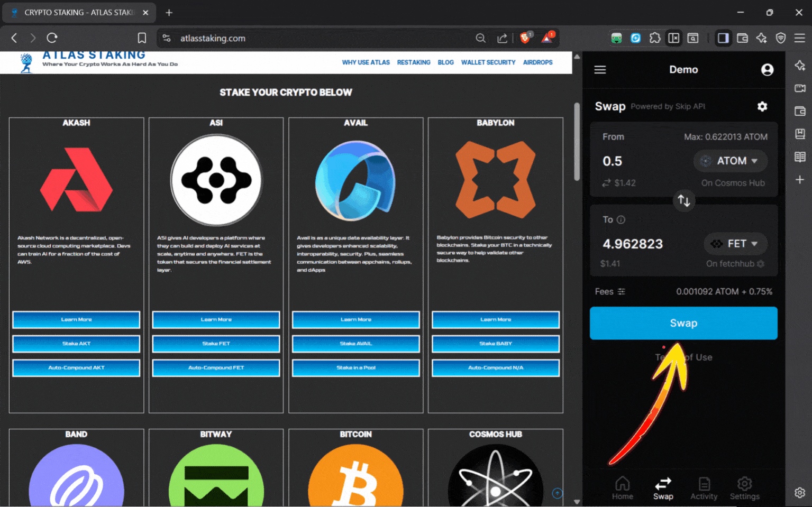
Task: Open the FET token selector dropdown
Action: click(735, 244)
